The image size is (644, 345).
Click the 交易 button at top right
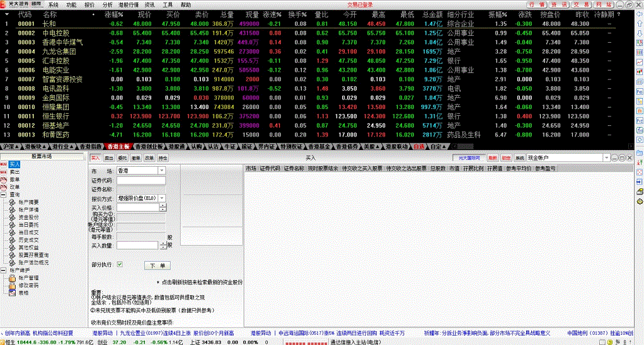(581, 4)
